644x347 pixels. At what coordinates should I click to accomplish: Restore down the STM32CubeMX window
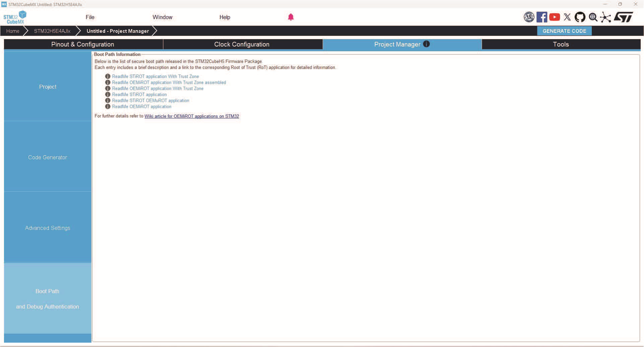tap(620, 4)
